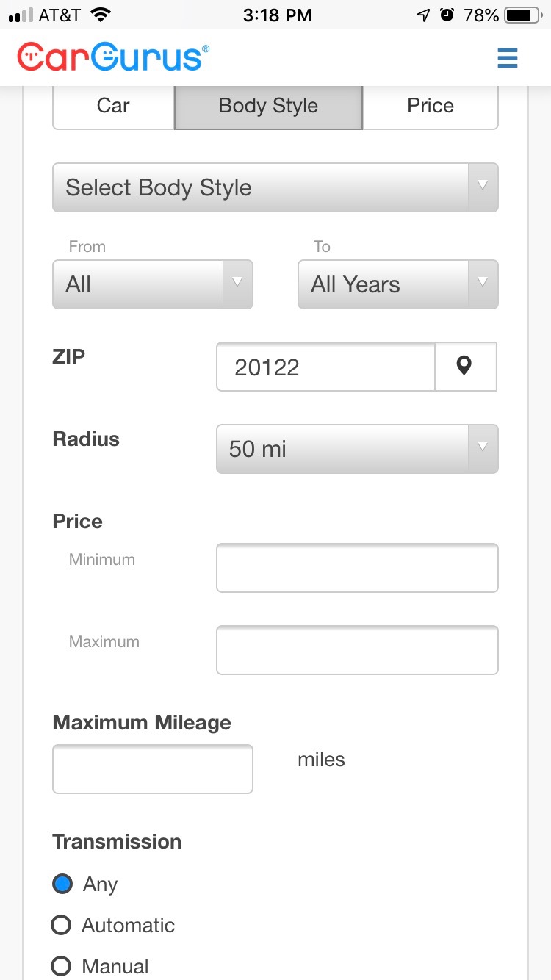The width and height of the screenshot is (551, 980).
Task: Use the location pin to detect ZIP
Action: pos(466,366)
